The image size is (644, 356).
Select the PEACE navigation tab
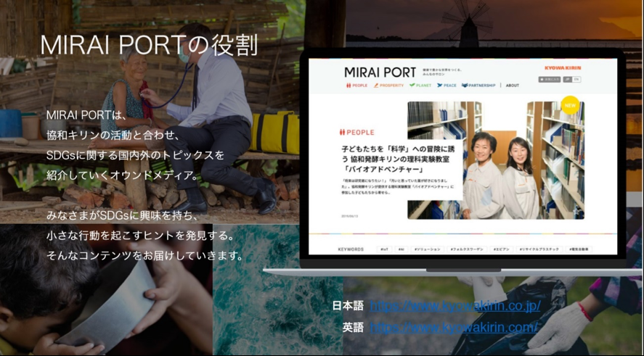(447, 86)
